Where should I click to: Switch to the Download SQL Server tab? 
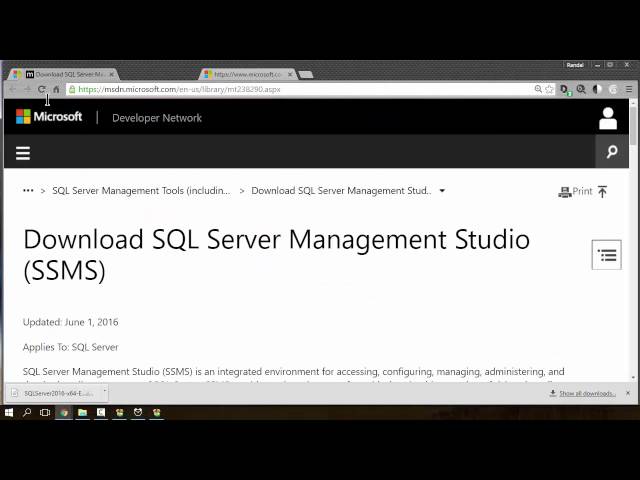(x=63, y=74)
